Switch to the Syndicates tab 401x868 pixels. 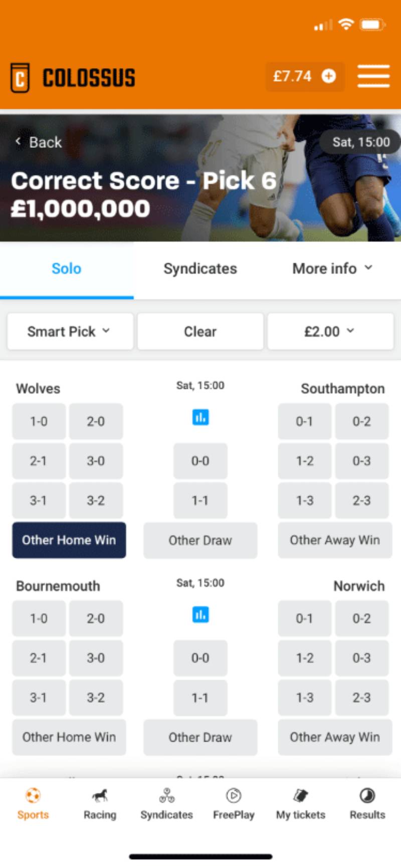coord(200,269)
